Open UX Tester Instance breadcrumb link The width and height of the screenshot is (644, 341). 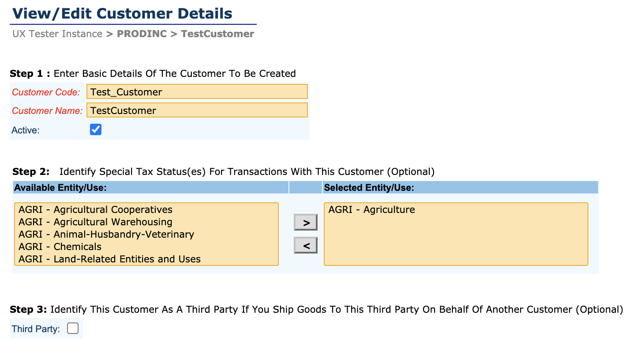click(57, 34)
